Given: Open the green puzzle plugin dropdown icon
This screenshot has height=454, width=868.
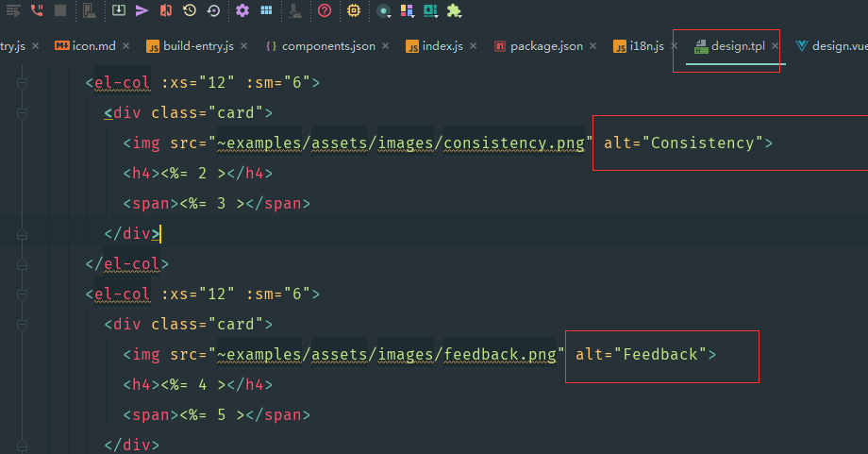Looking at the screenshot, I should pos(454,10).
